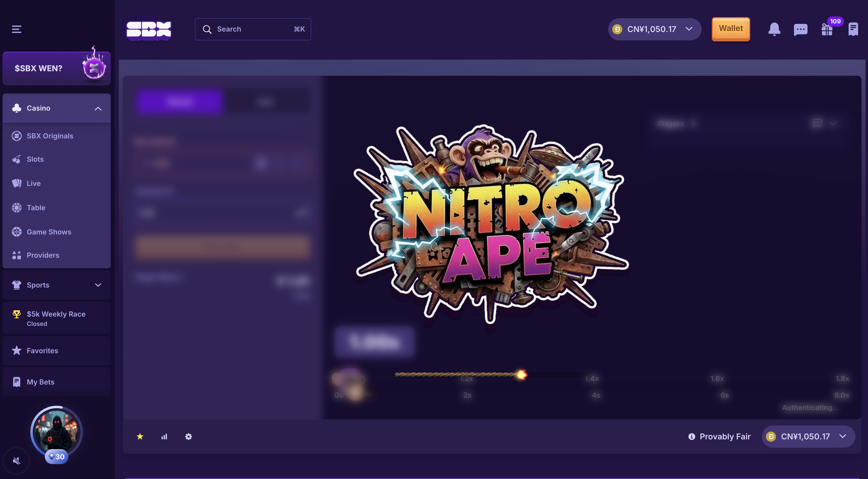The width and height of the screenshot is (868, 479).
Task: Open the gift rewards icon with 109 badge
Action: click(x=827, y=29)
